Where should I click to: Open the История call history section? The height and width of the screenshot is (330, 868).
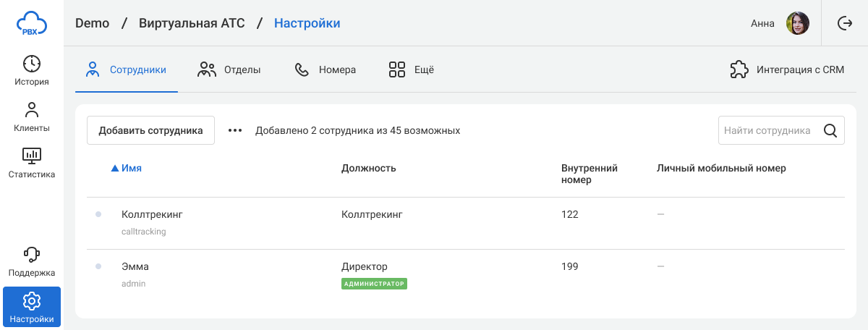click(32, 71)
